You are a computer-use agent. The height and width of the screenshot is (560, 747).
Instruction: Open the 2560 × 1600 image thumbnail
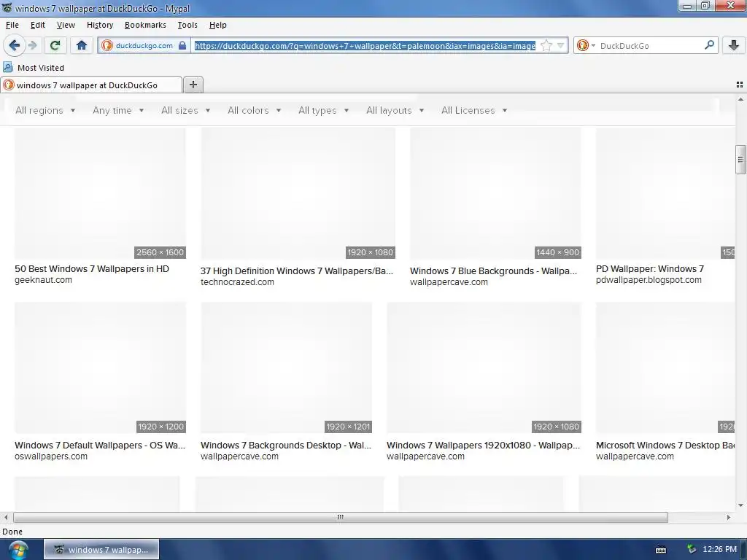click(100, 193)
